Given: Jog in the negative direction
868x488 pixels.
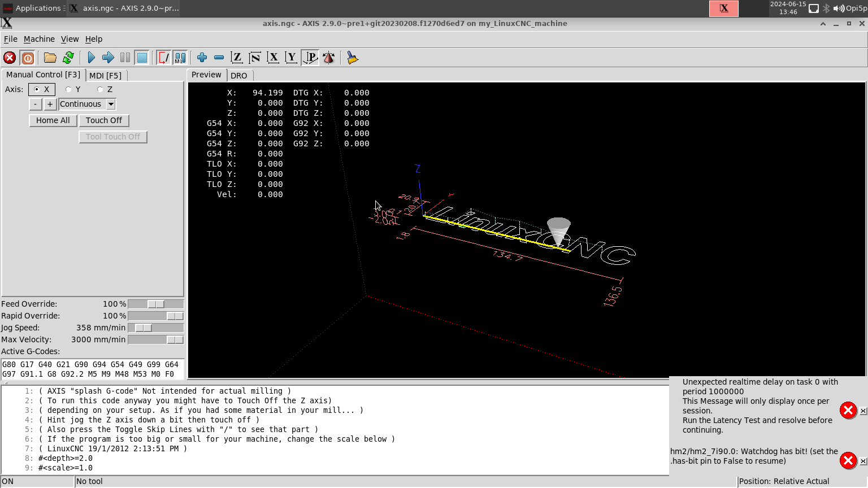Looking at the screenshot, I should [x=35, y=104].
